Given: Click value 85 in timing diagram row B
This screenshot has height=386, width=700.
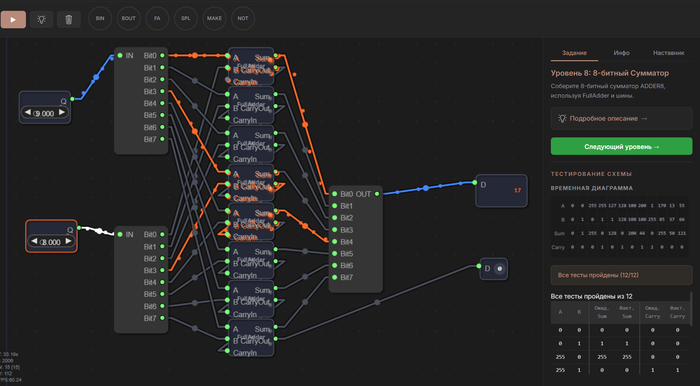Looking at the screenshot, I should (659, 220).
